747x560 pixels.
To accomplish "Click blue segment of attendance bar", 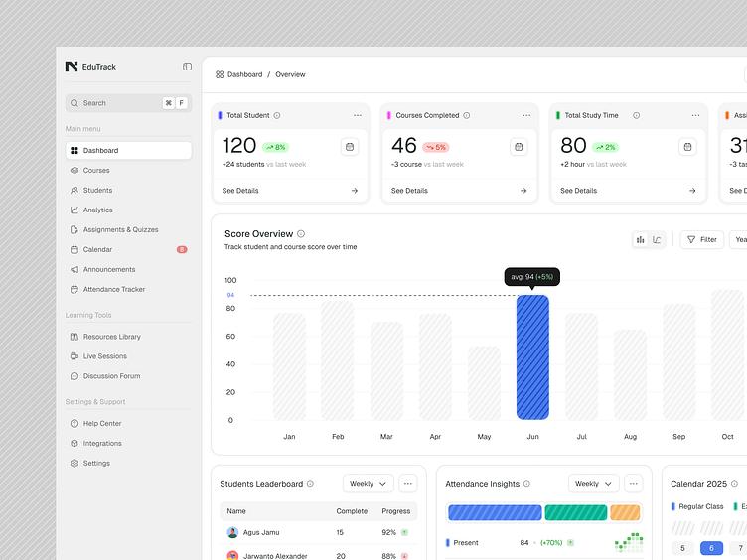I will [x=495, y=513].
